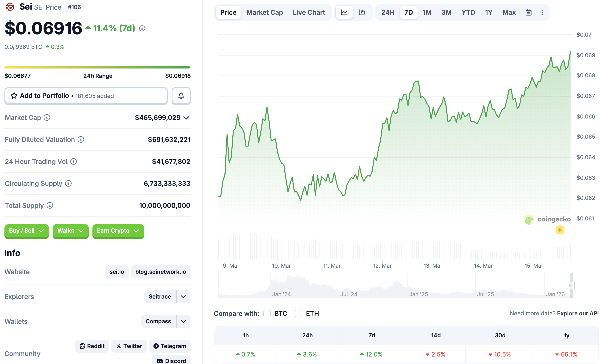This screenshot has width=601, height=364.
Task: Open the Earn Crypto dropdown
Action: click(x=118, y=231)
